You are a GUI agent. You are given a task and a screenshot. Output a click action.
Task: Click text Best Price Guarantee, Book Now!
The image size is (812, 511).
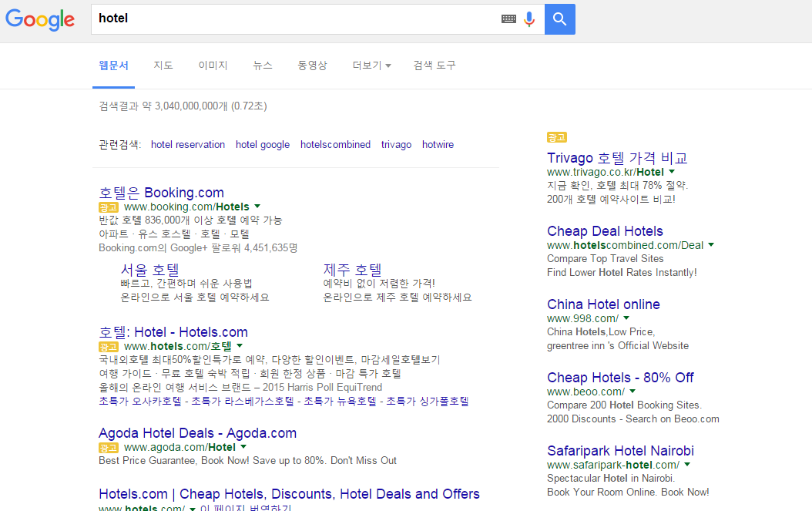[x=174, y=461]
